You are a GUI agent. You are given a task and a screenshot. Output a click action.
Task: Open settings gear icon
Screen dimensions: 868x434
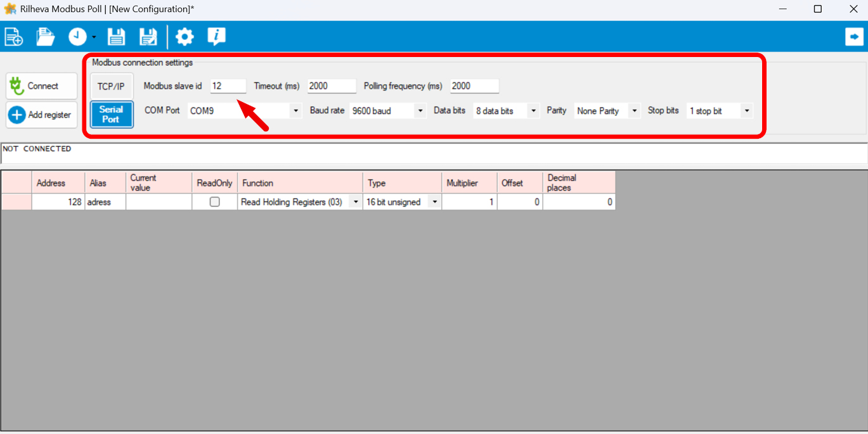click(x=185, y=37)
